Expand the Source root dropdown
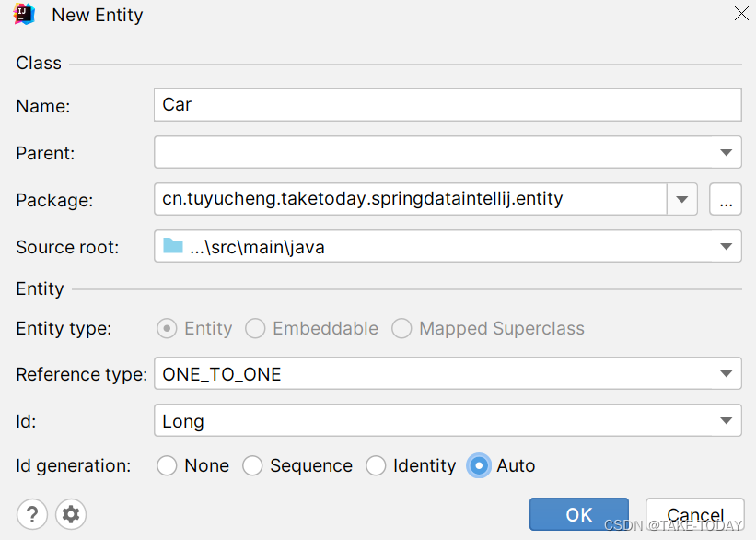This screenshot has width=756, height=540. coord(726,246)
